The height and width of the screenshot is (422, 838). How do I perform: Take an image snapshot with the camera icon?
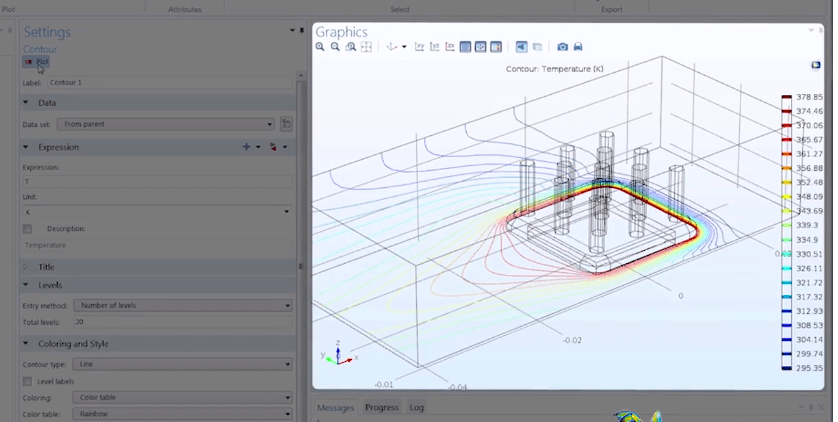[x=563, y=47]
